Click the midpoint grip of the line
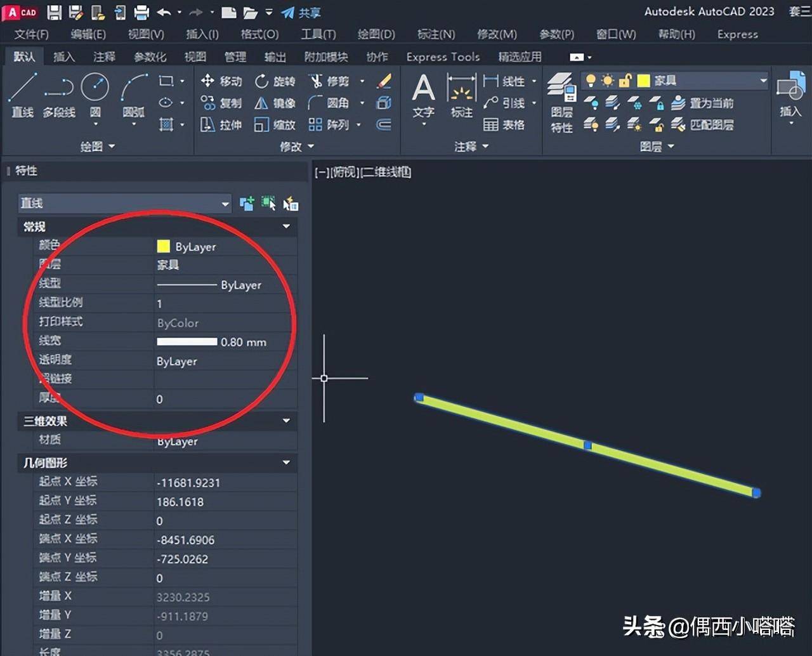Image resolution: width=812 pixels, height=656 pixels. tap(587, 446)
